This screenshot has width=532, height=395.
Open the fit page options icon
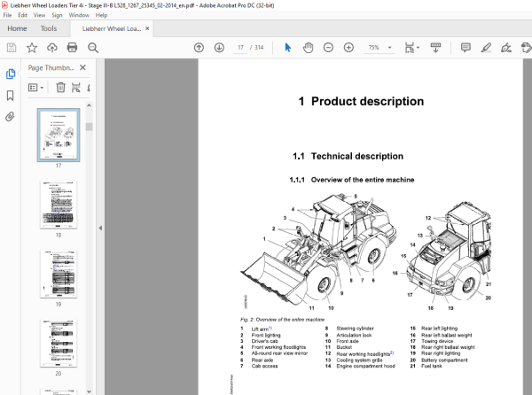(410, 48)
